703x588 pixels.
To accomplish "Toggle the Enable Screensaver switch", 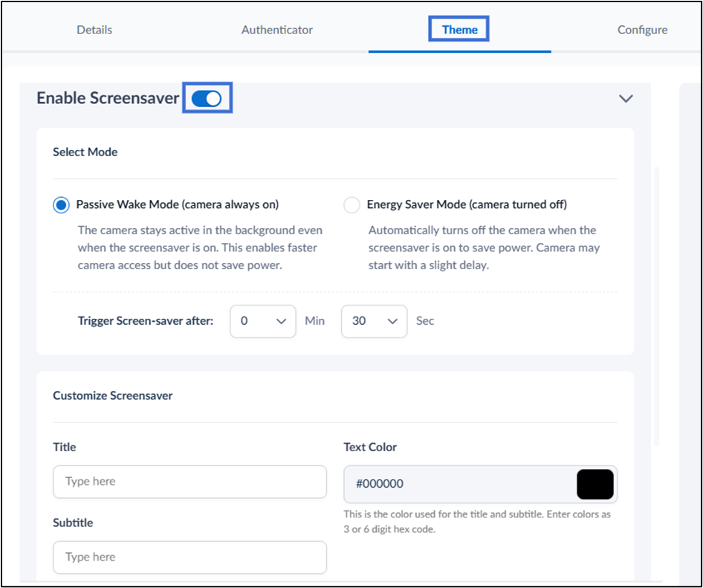I will [x=207, y=99].
